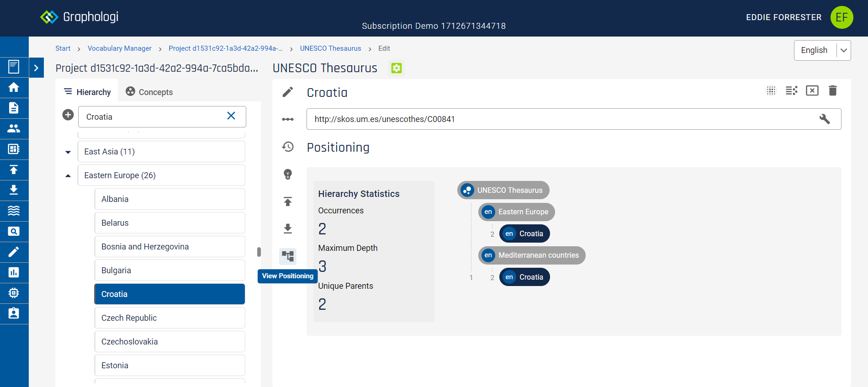Select Eastern Europe (26) in hierarchy

(161, 175)
